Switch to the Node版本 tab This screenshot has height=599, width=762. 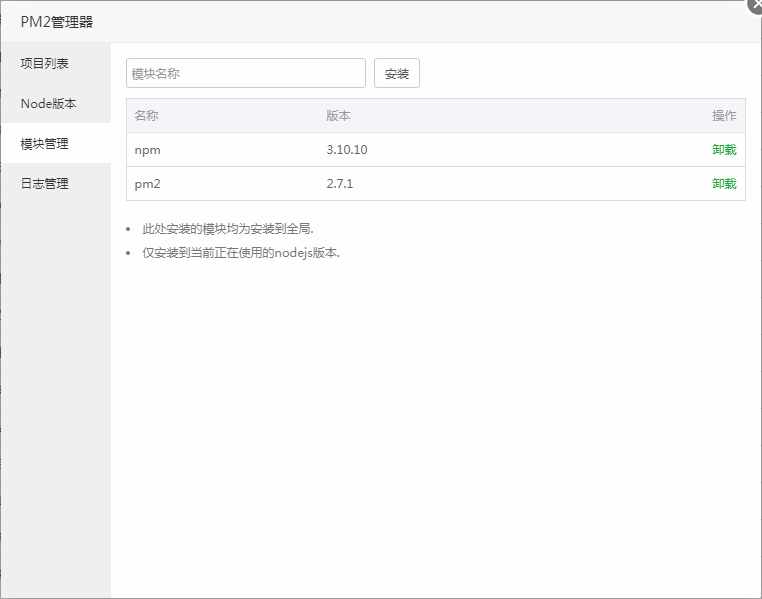pos(49,103)
